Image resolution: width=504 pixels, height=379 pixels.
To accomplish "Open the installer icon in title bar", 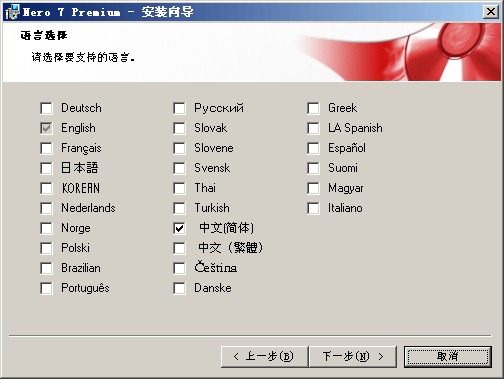I will pos(13,12).
